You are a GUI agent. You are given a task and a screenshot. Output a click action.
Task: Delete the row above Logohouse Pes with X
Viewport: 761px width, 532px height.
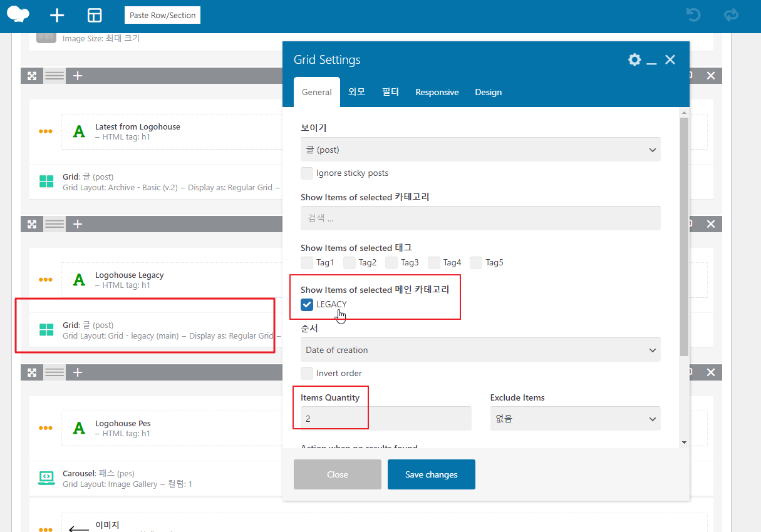coord(711,372)
